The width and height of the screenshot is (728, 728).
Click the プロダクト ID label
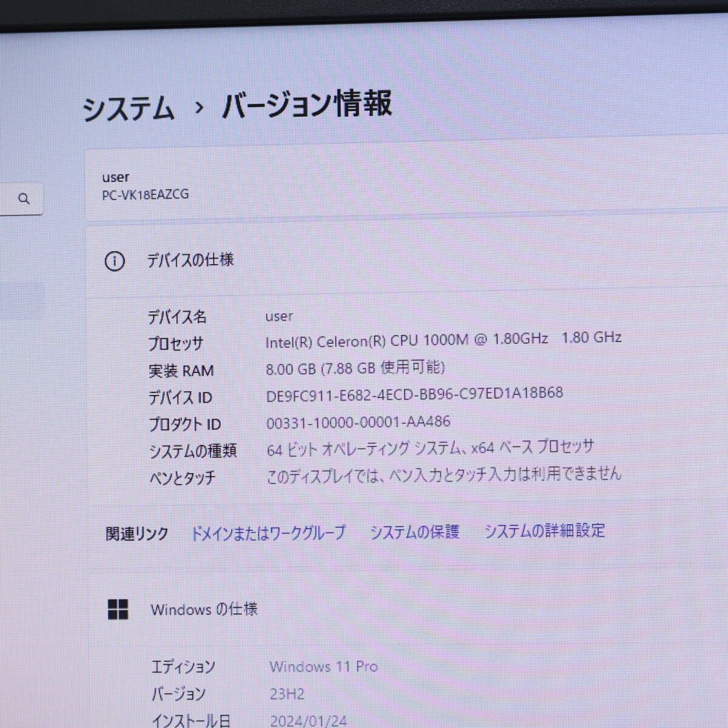point(185,424)
